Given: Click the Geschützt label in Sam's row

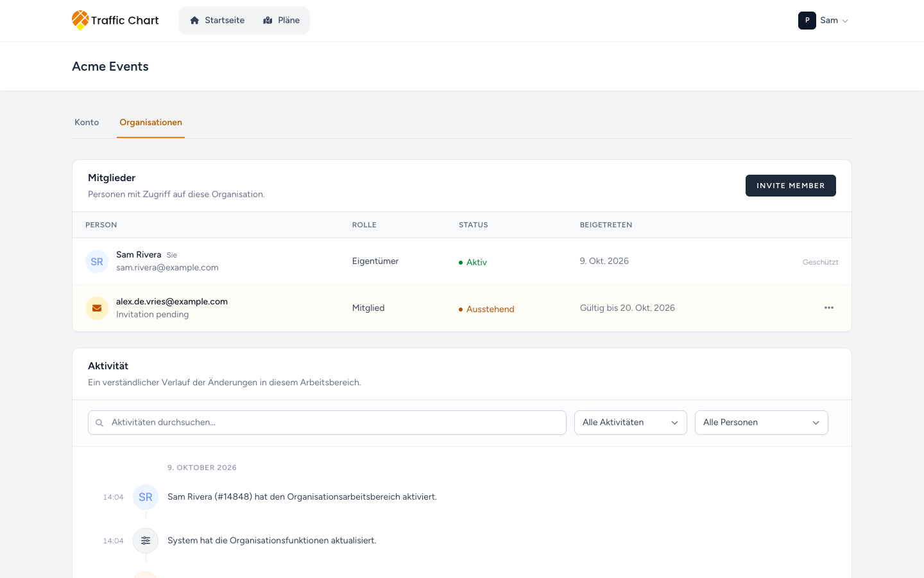Looking at the screenshot, I should pyautogui.click(x=821, y=262).
